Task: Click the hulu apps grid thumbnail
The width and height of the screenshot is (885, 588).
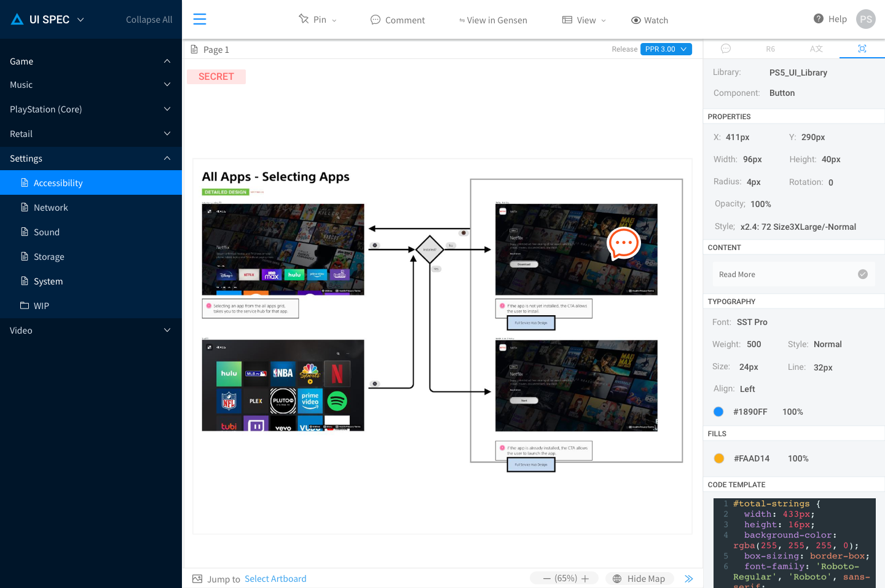Action: [x=283, y=385]
